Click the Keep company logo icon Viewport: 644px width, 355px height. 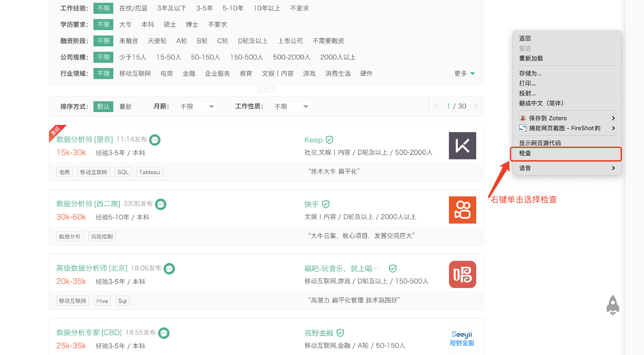pos(462,146)
